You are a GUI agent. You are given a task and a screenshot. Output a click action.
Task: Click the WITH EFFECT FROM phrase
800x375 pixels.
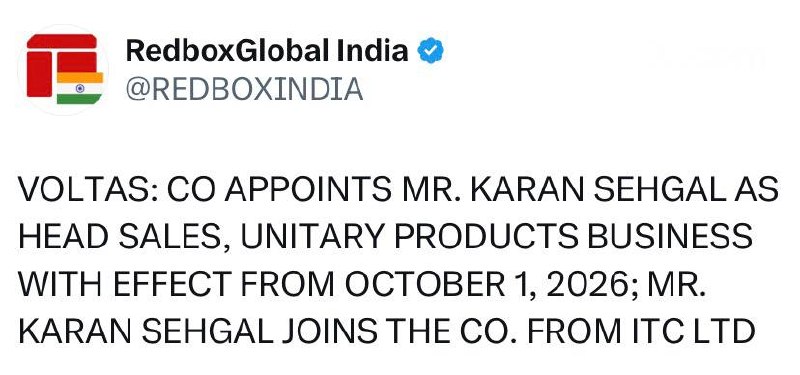tap(176, 284)
